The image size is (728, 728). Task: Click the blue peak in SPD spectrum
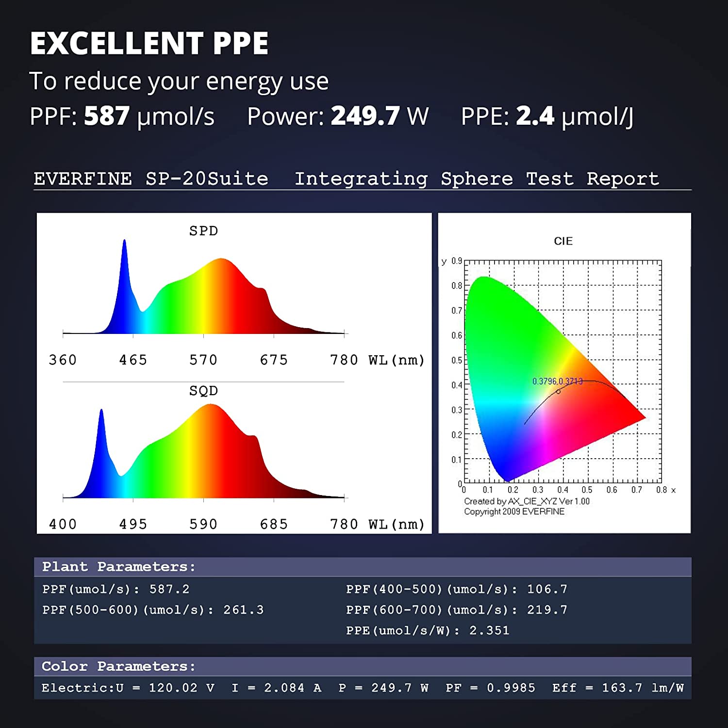[125, 272]
